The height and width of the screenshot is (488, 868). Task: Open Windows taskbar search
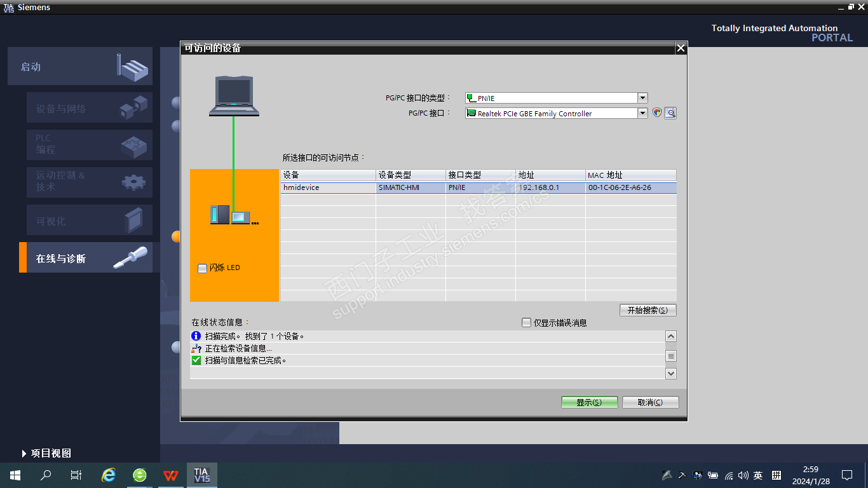tap(46, 475)
